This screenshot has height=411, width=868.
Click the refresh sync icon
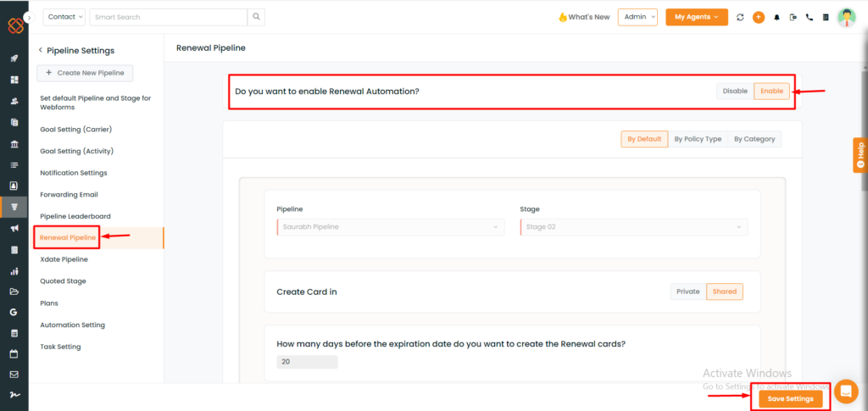click(x=740, y=17)
